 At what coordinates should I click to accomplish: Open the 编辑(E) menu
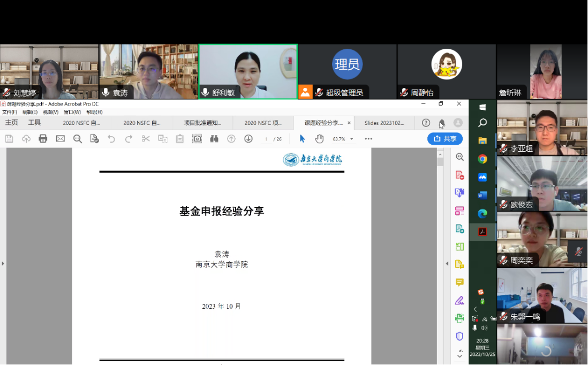(x=30, y=112)
